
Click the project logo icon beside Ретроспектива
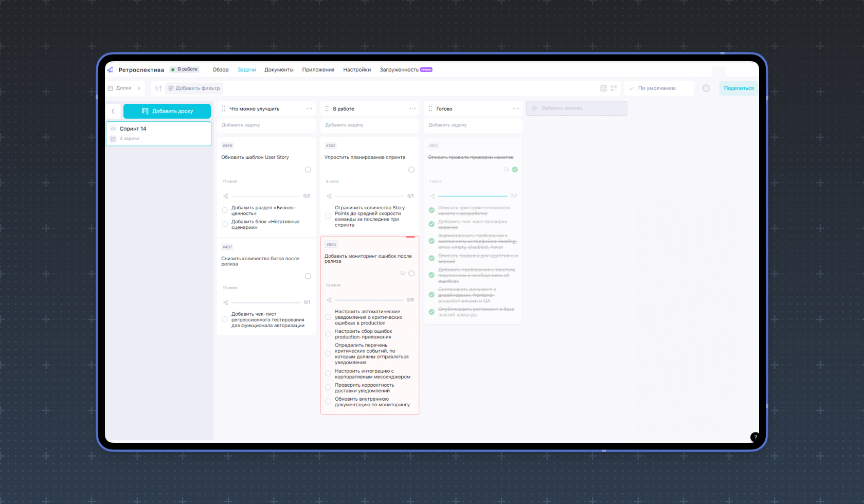[x=110, y=70]
